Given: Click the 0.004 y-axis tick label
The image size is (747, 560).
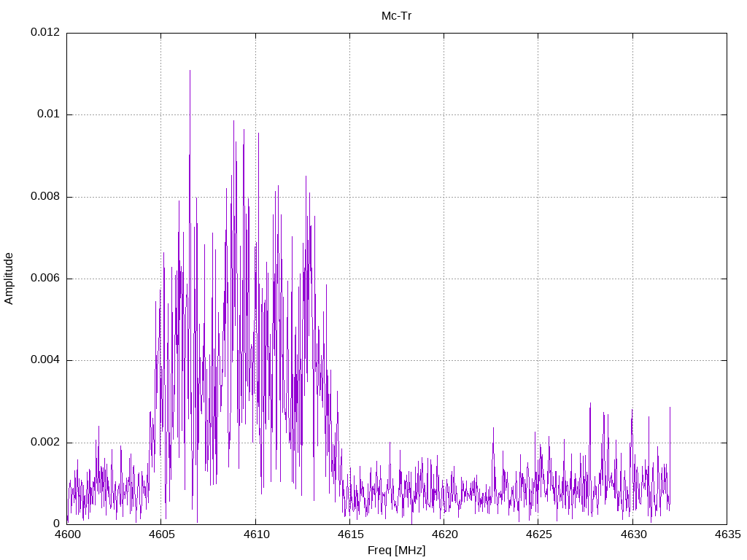Looking at the screenshot, I should 44,360.
